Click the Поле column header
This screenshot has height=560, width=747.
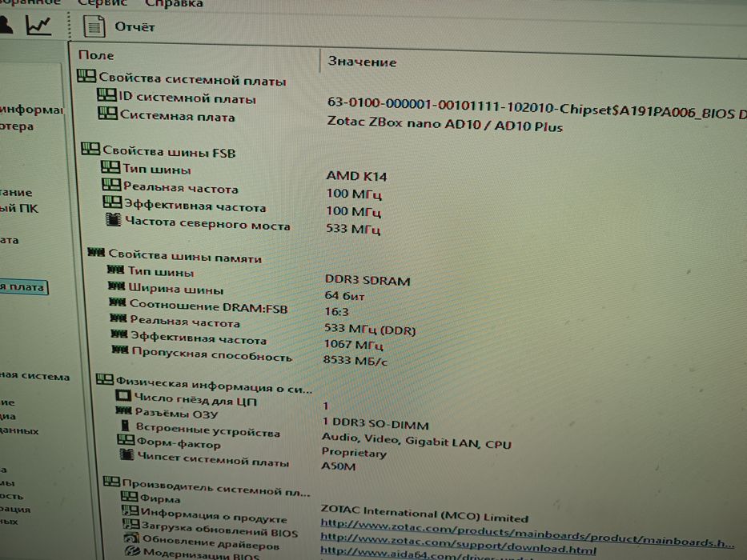pyautogui.click(x=96, y=55)
